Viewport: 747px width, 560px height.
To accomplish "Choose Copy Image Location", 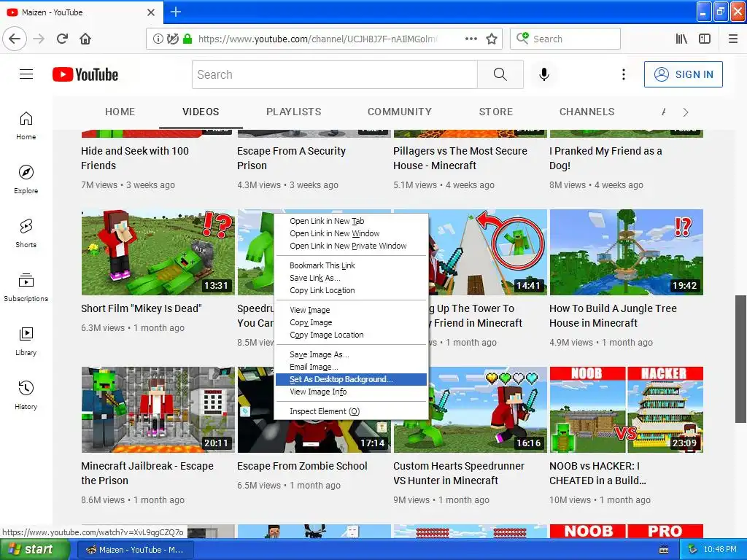I will point(351,335).
